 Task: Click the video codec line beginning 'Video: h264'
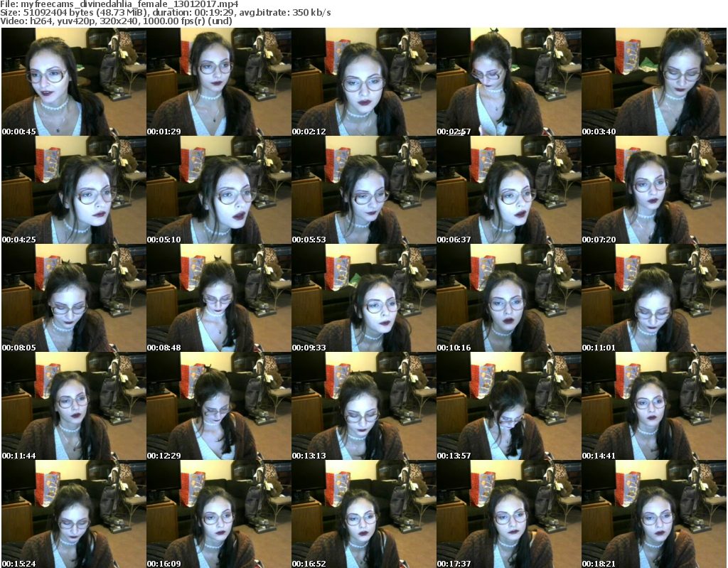(116, 21)
